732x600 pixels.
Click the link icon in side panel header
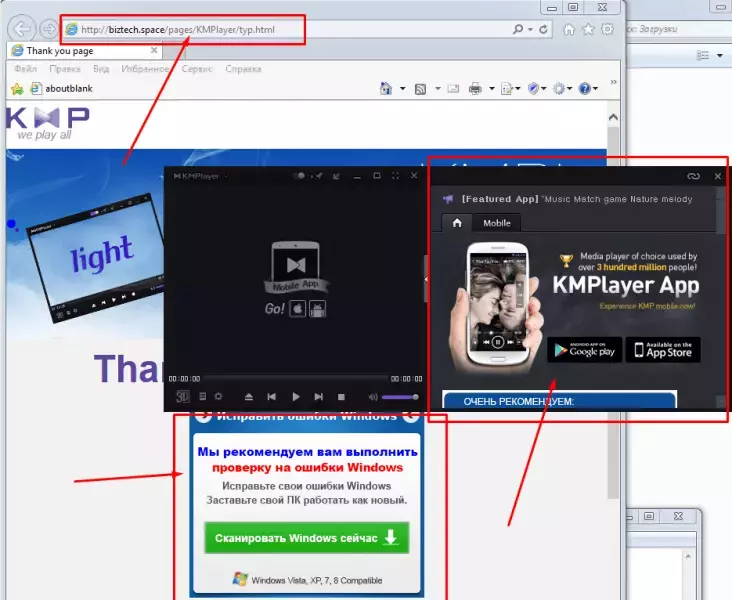pyautogui.click(x=693, y=176)
